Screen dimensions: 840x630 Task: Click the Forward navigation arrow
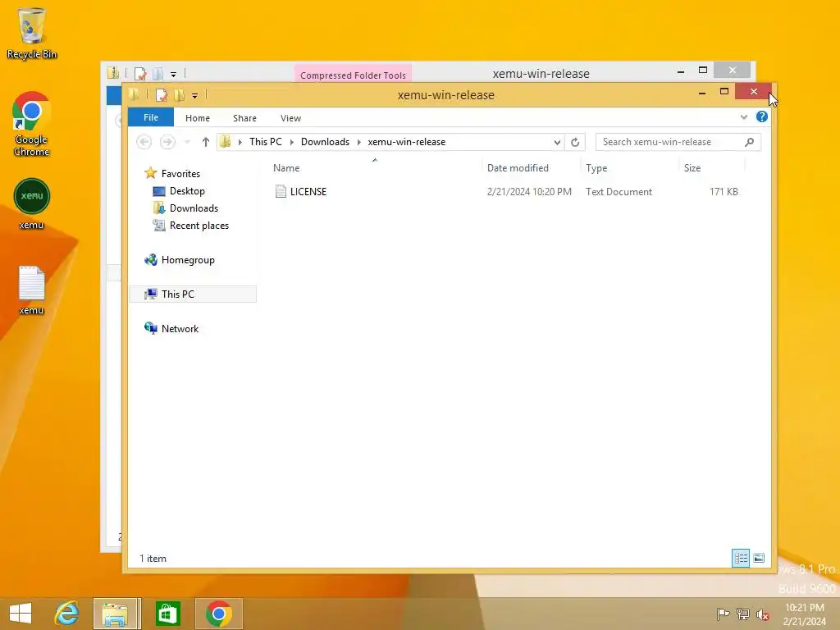[167, 142]
